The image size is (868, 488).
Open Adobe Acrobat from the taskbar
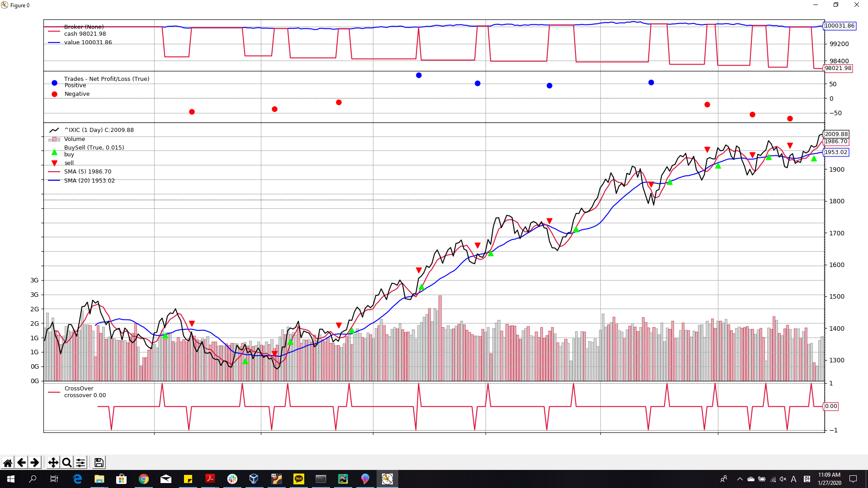pyautogui.click(x=210, y=479)
